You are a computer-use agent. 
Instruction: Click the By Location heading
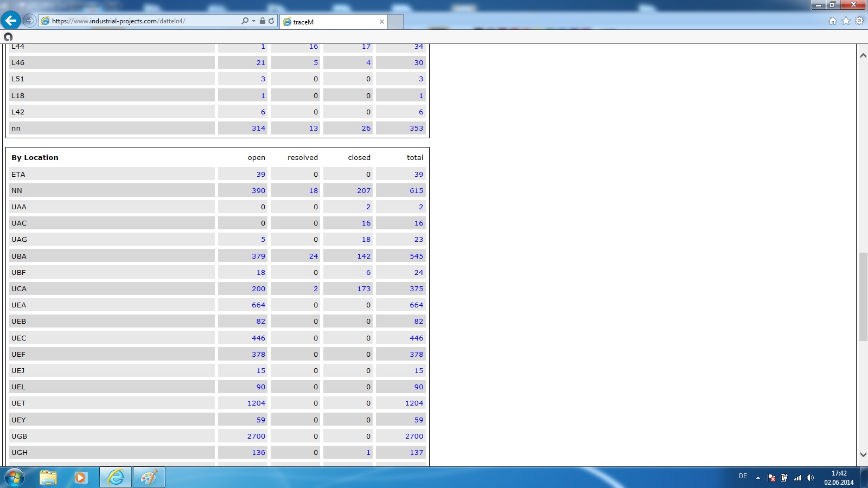[x=35, y=157]
